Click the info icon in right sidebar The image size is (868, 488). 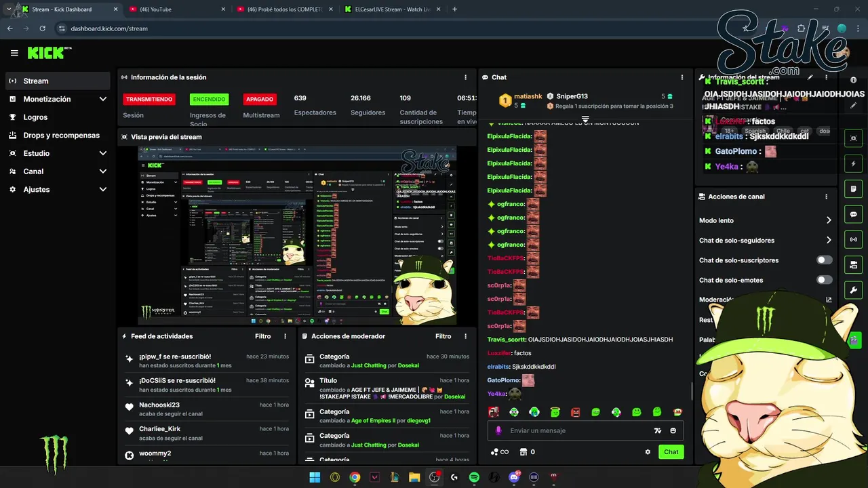[854, 80]
